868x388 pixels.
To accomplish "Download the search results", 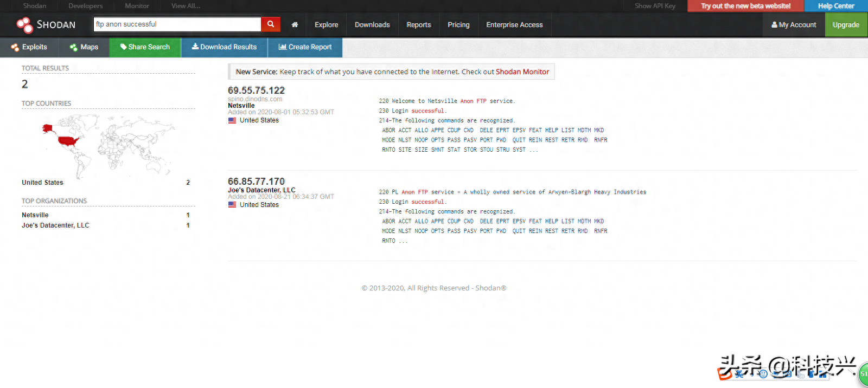I will click(224, 47).
